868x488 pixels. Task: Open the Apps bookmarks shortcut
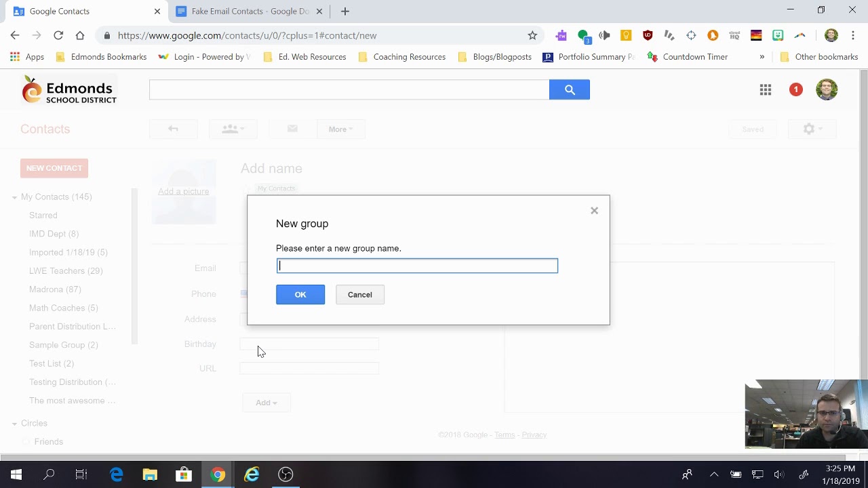pyautogui.click(x=27, y=57)
